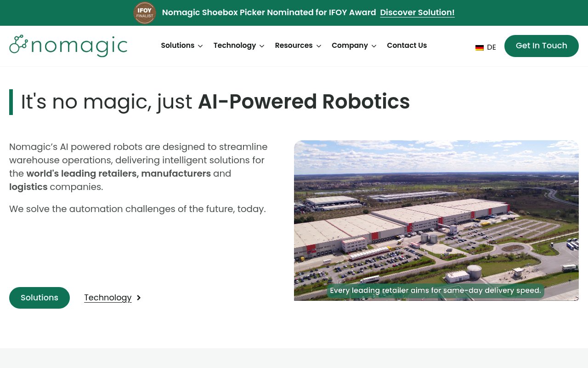Click the video caption about same-day delivery
Viewport: 588px width, 368px height.
coord(435,291)
